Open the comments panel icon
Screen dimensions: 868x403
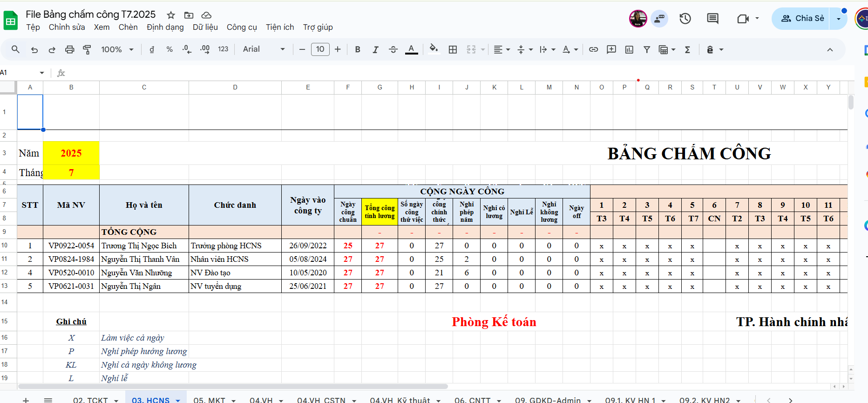coord(712,19)
